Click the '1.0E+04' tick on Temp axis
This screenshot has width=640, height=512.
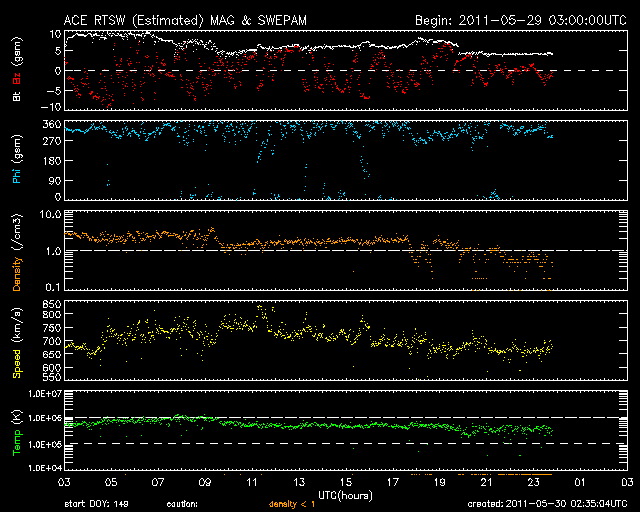click(45, 468)
